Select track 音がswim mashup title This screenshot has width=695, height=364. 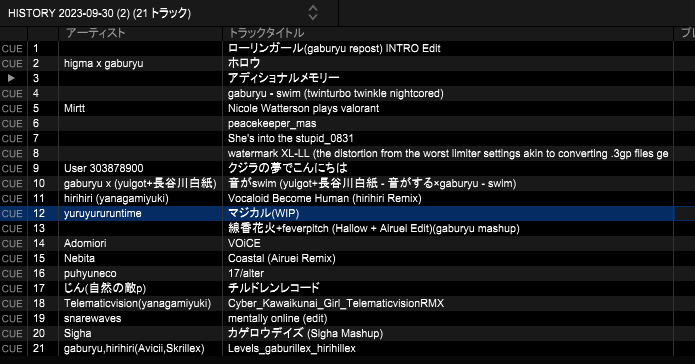(372, 184)
